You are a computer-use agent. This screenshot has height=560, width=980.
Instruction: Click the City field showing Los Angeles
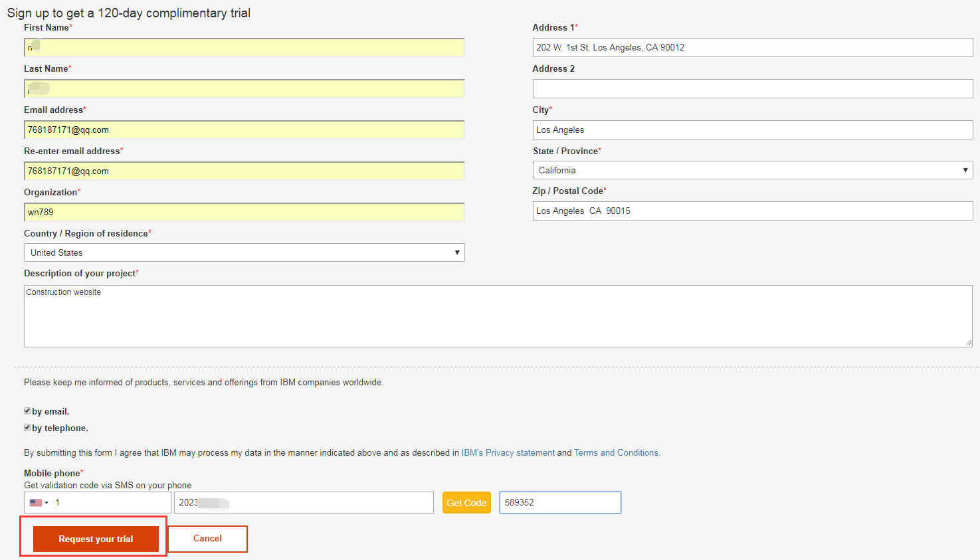click(752, 130)
